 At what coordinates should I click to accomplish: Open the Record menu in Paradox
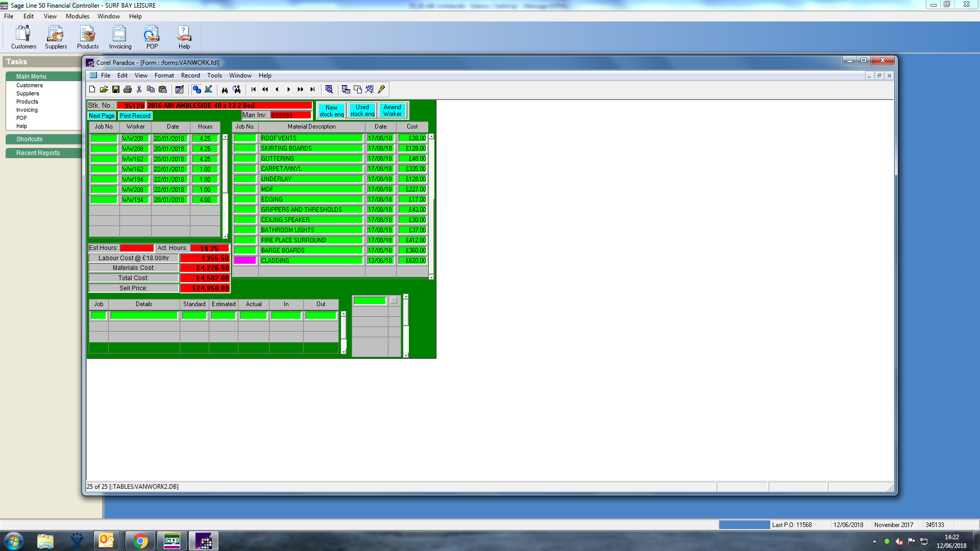(x=190, y=76)
